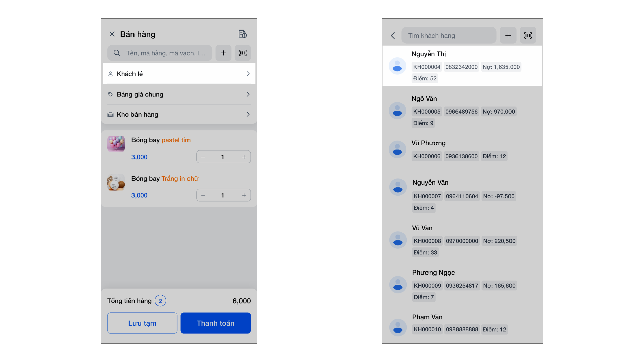This screenshot has height=362, width=644.
Task: Open the order history icon
Action: click(x=243, y=34)
